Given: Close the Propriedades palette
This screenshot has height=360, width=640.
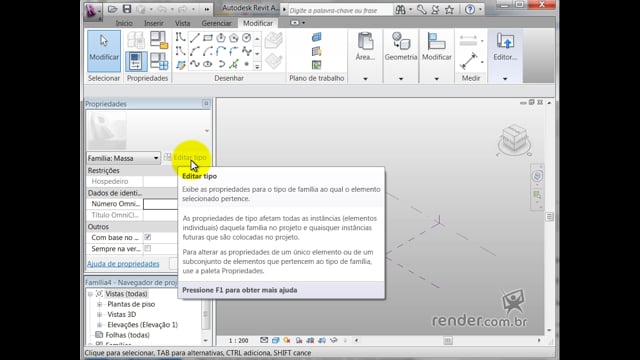Looking at the screenshot, I should 206,104.
